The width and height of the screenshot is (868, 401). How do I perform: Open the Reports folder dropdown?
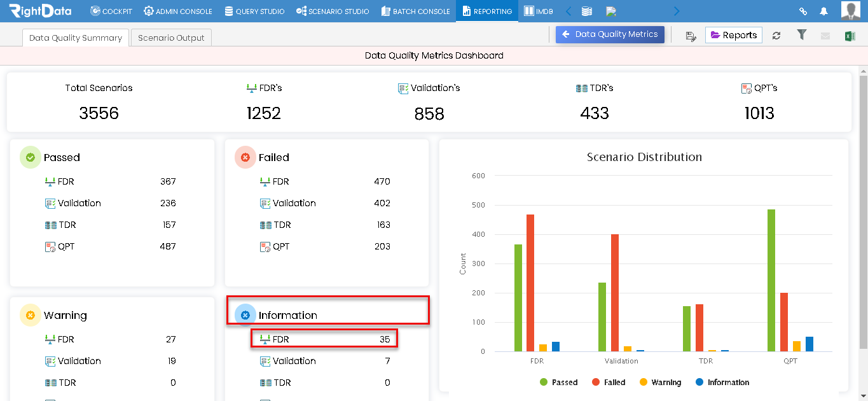[734, 35]
